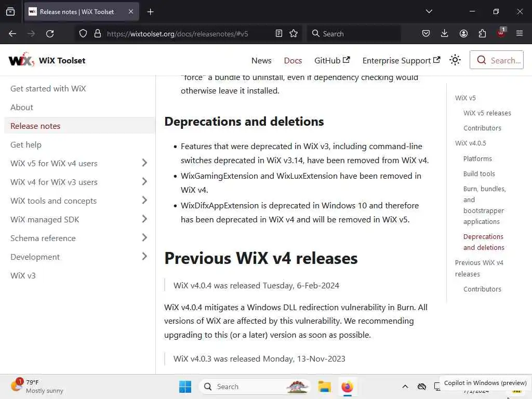Jump to Build tools in contents
532x399 pixels.
[x=478, y=174]
